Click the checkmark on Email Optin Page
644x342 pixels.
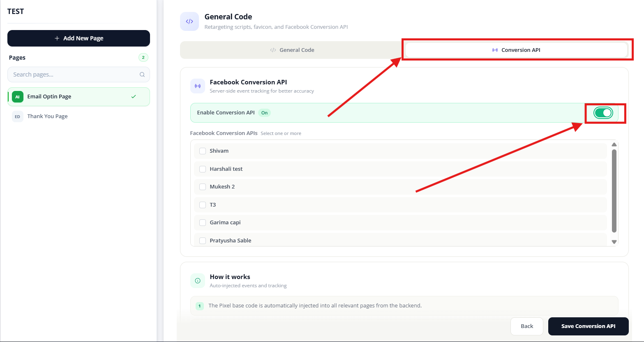133,97
